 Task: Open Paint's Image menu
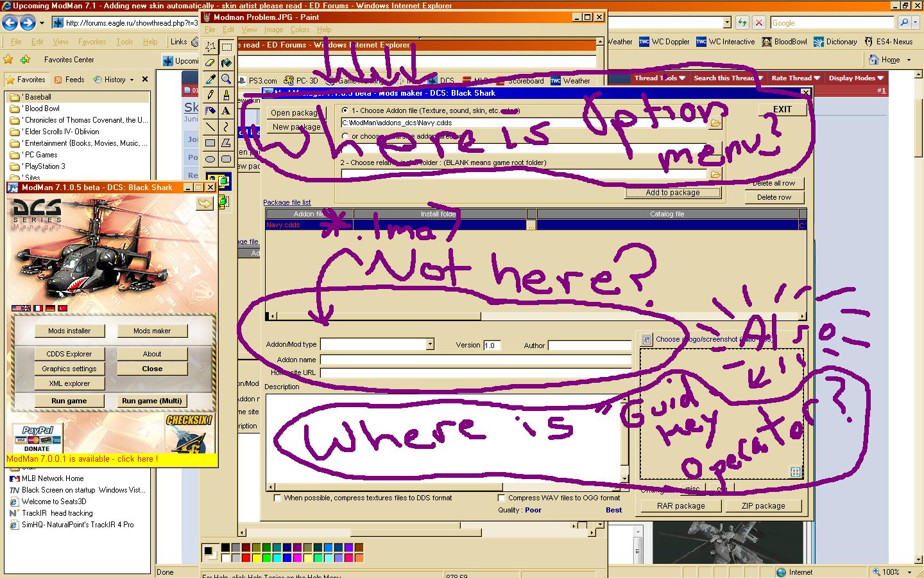pos(273,30)
